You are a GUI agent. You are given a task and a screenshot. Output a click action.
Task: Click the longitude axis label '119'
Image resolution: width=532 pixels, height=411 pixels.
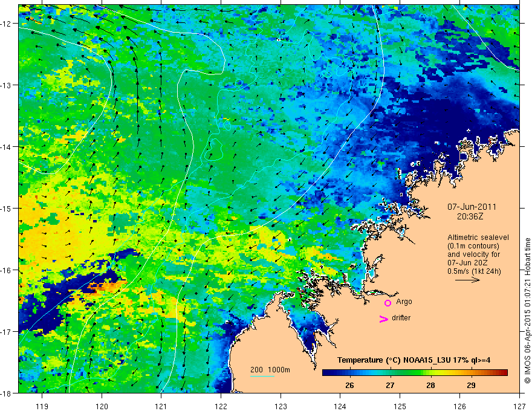[x=42, y=406]
